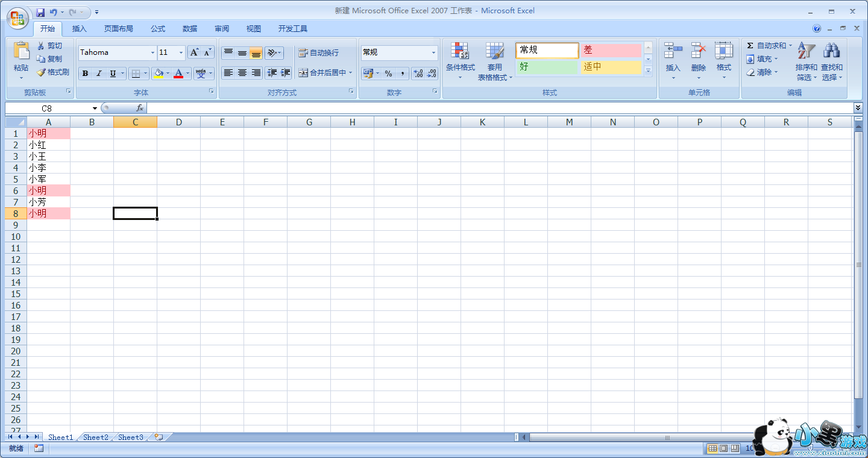Open the font size dropdown

pyautogui.click(x=181, y=53)
